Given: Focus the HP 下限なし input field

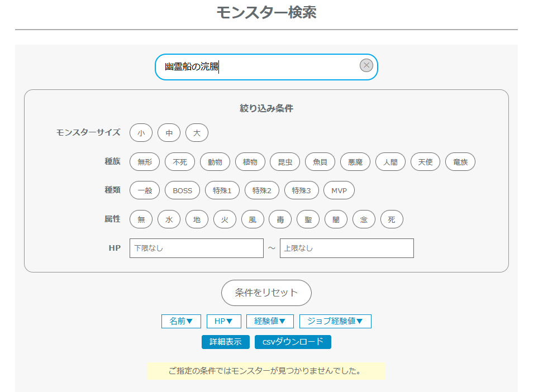Looking at the screenshot, I should click(196, 248).
